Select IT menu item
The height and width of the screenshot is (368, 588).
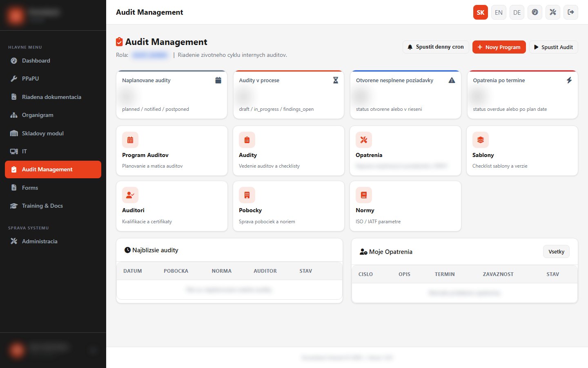tap(53, 151)
